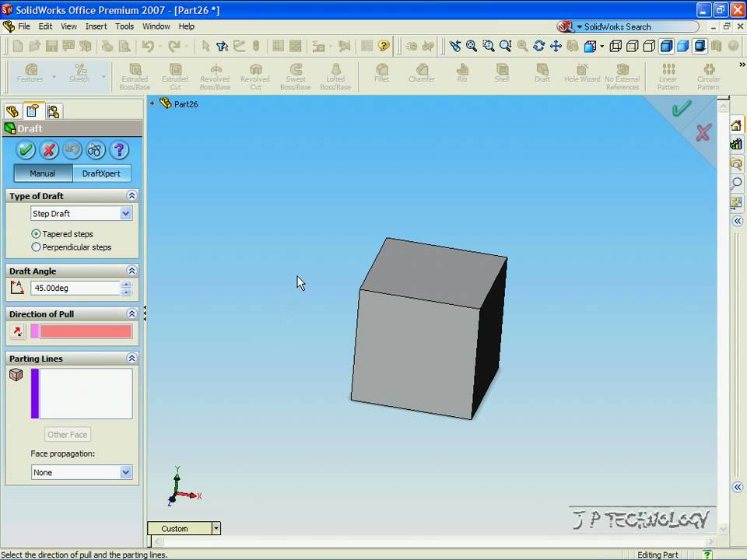Viewport: 747px width, 560px height.
Task: Confirm with the checkmark in graphics corner
Action: 682,108
